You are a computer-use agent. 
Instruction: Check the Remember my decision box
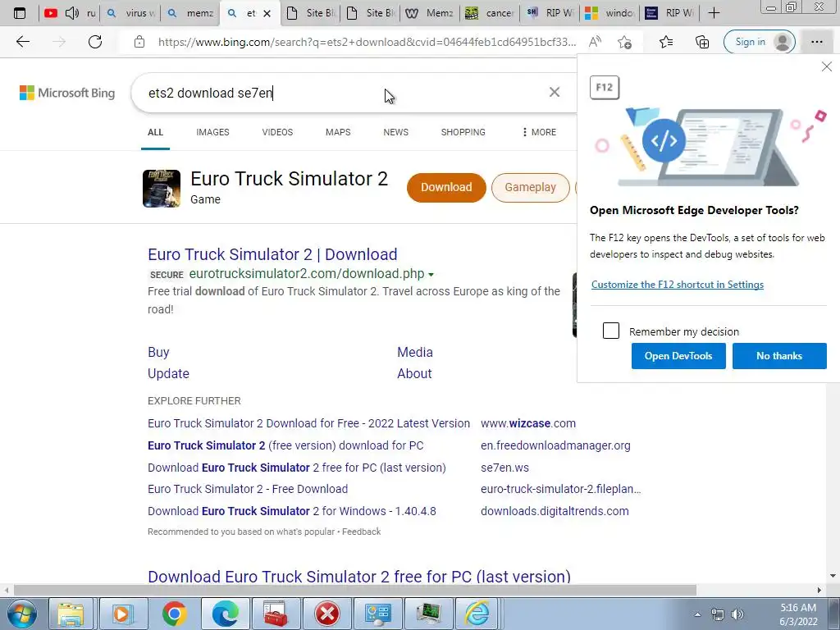610,331
